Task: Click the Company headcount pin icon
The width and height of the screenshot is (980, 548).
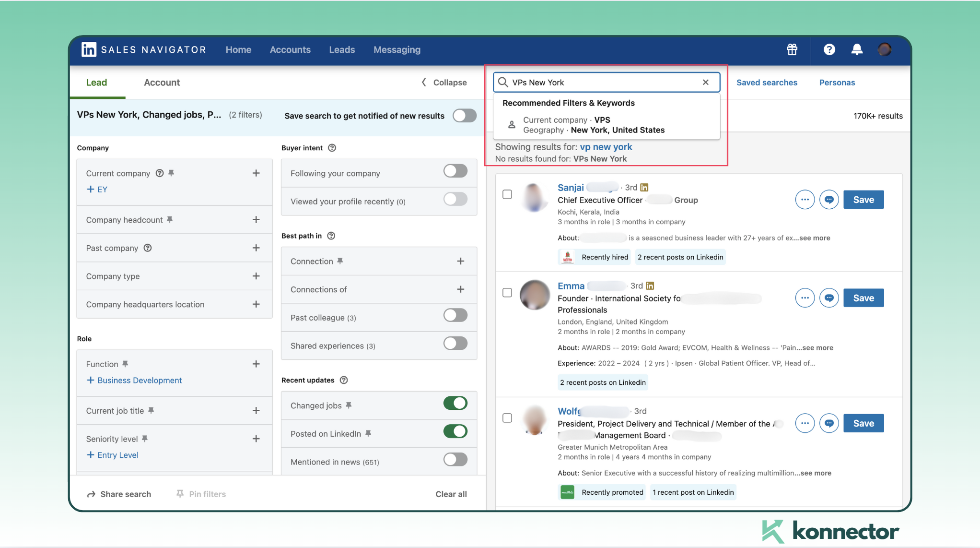Action: (x=169, y=219)
